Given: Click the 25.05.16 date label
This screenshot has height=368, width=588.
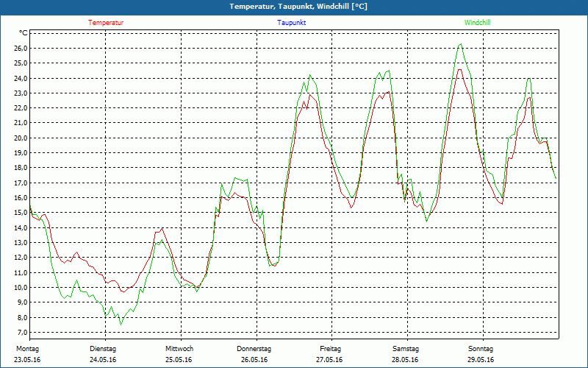Looking at the screenshot, I should (179, 360).
